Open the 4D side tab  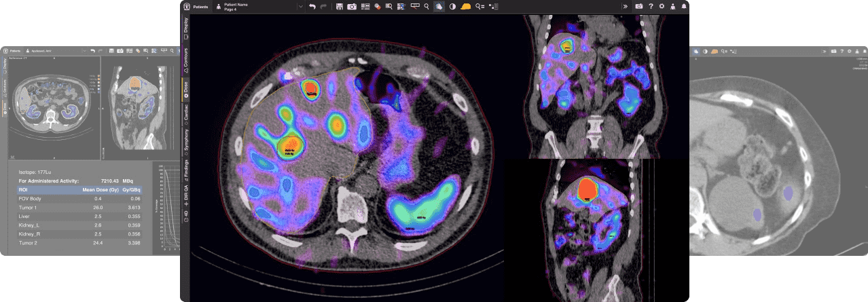pyautogui.click(x=186, y=216)
